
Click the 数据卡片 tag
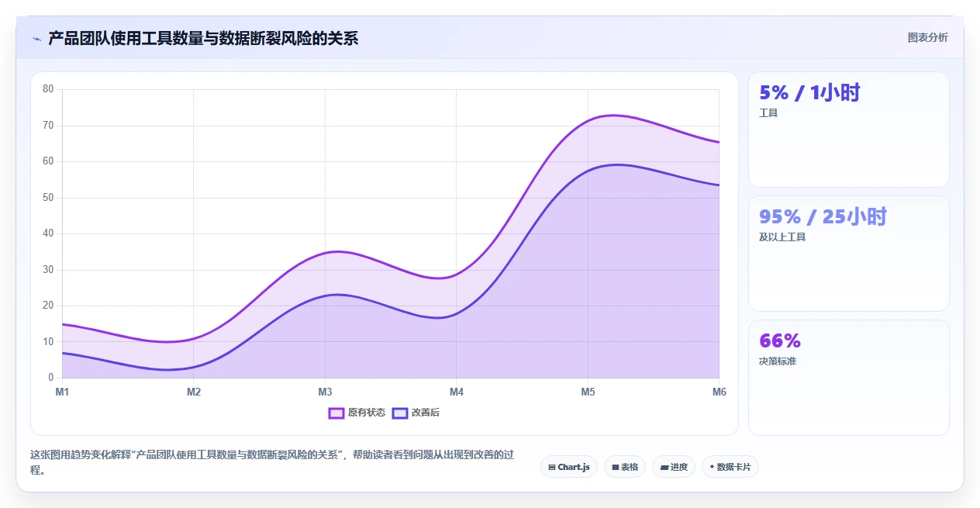click(x=730, y=467)
